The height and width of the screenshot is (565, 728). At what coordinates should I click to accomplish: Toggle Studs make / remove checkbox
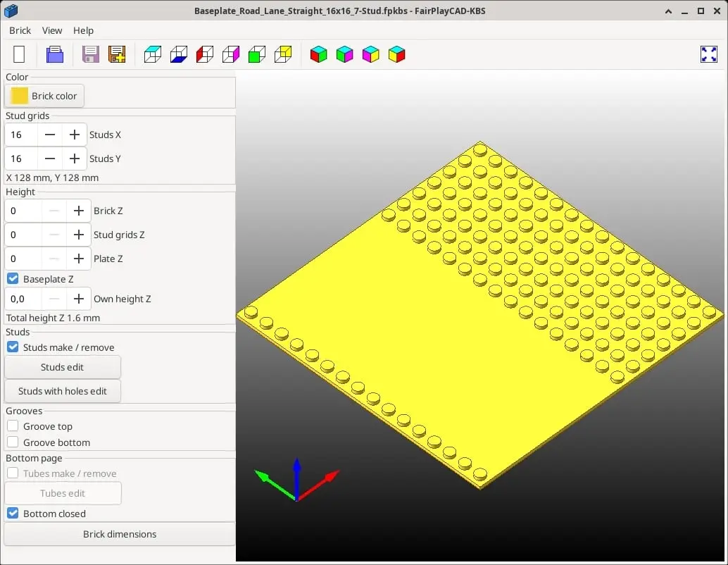(13, 347)
